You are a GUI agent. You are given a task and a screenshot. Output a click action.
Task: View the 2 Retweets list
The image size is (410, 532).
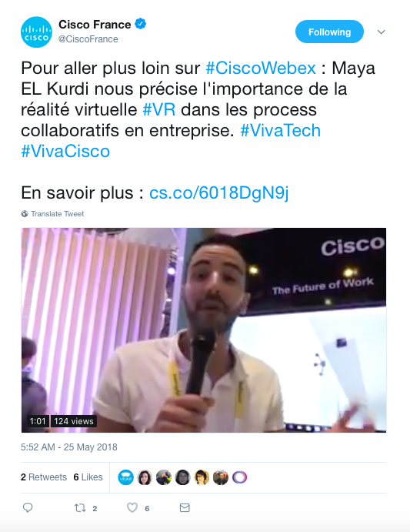[x=44, y=477]
